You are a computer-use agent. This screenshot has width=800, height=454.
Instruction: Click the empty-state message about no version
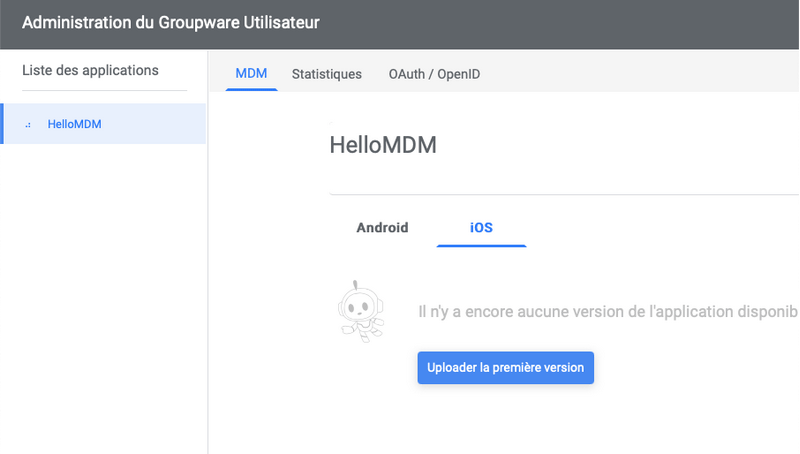(608, 312)
